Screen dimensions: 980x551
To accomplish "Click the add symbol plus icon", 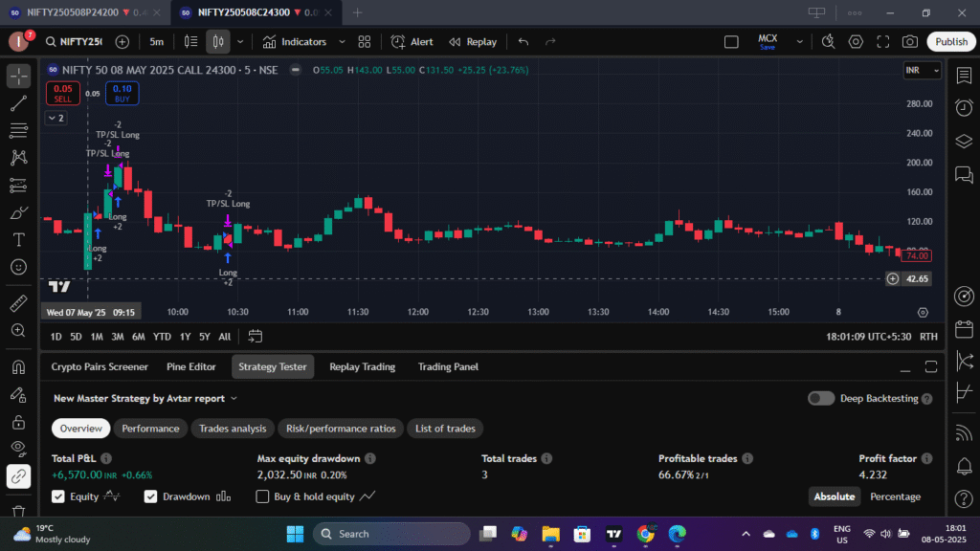I will point(122,42).
